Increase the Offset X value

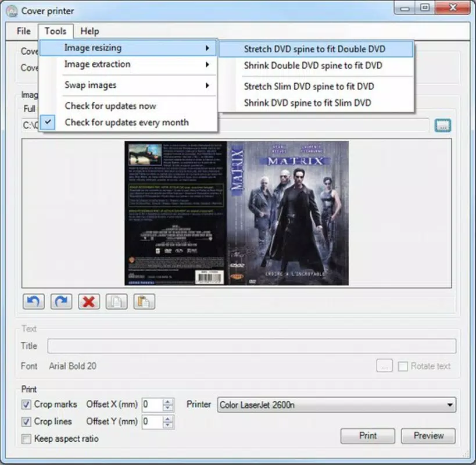[167, 401]
